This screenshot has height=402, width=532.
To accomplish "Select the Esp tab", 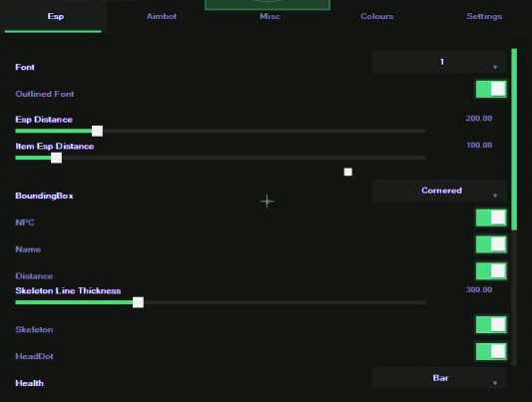I will [55, 16].
